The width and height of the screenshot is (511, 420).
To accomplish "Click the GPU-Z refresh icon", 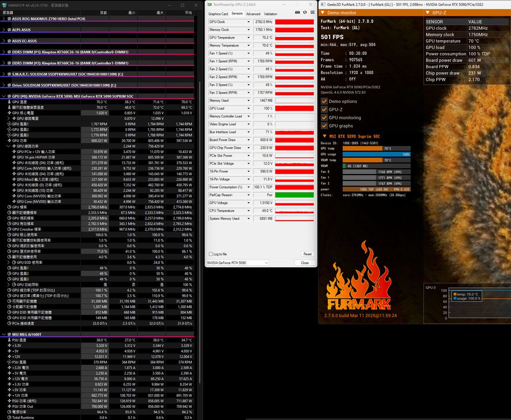I will pos(305,12).
